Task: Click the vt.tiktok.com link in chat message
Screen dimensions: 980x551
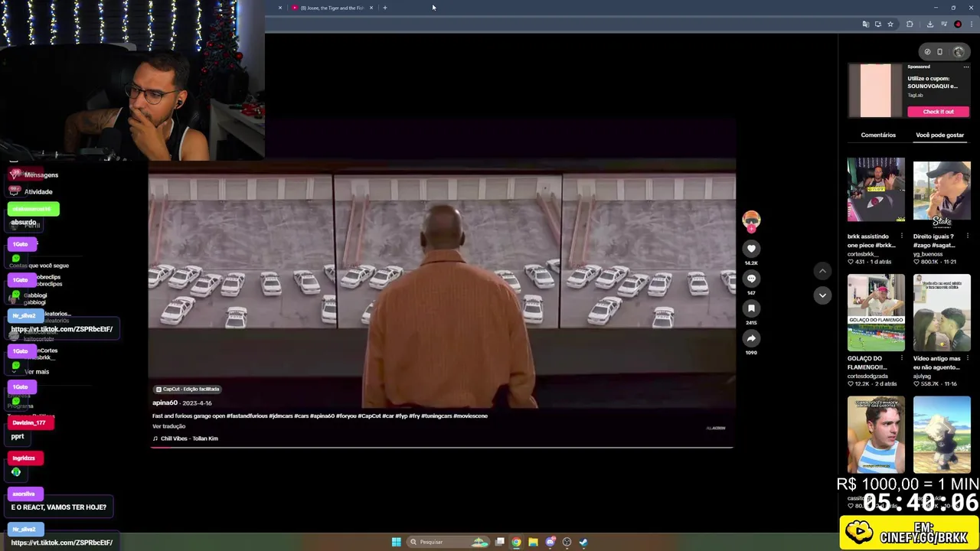Action: pos(61,329)
